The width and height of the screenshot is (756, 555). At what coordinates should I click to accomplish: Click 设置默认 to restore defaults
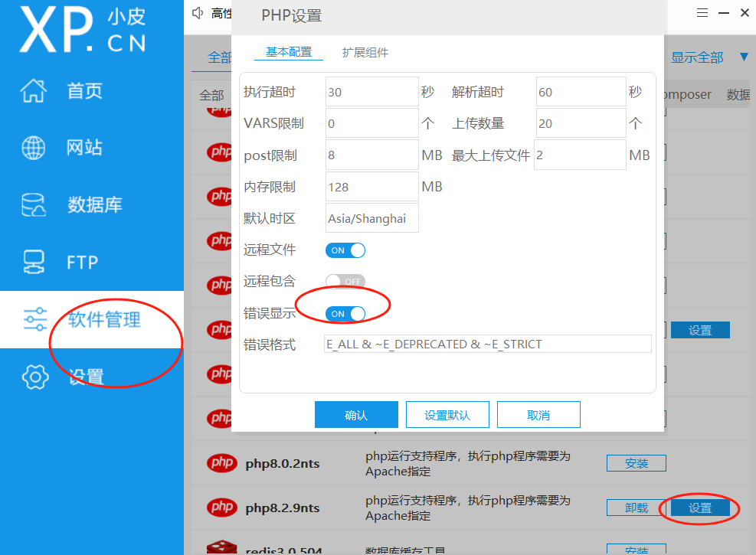[x=447, y=414]
